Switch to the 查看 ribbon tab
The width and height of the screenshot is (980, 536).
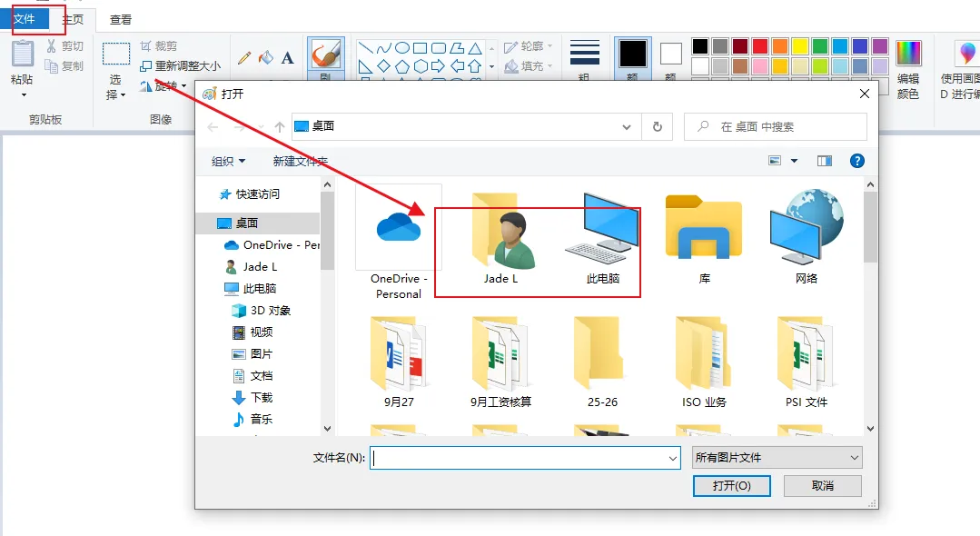(x=120, y=19)
